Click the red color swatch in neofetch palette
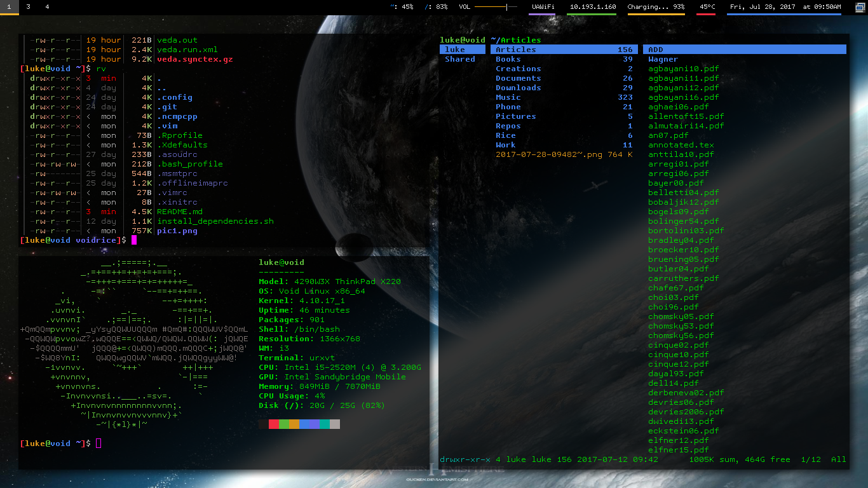 pos(274,424)
